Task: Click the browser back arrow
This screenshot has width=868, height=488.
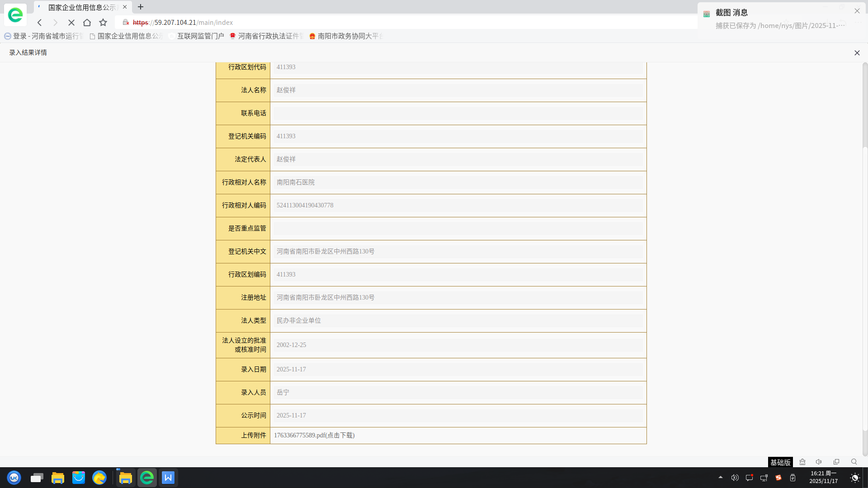Action: (40, 23)
